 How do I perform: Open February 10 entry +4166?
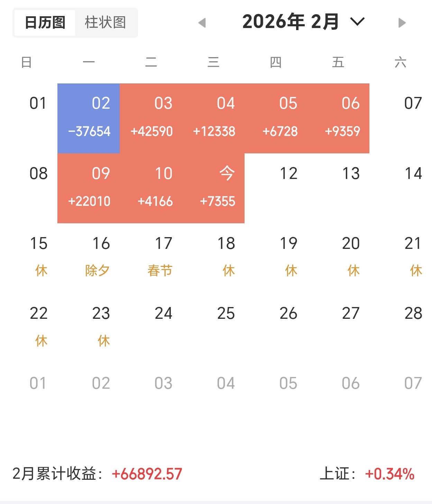coord(151,188)
